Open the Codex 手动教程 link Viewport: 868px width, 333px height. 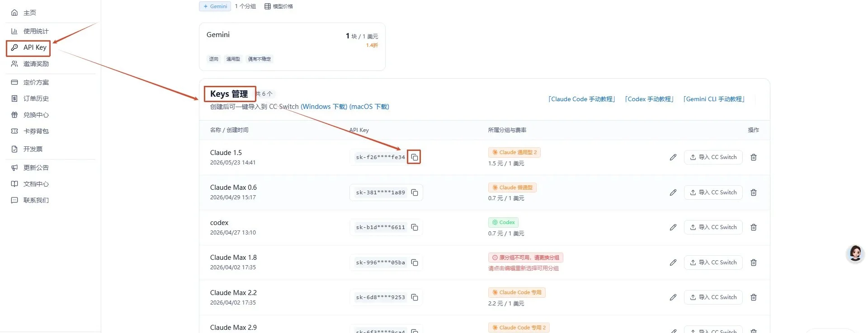649,99
